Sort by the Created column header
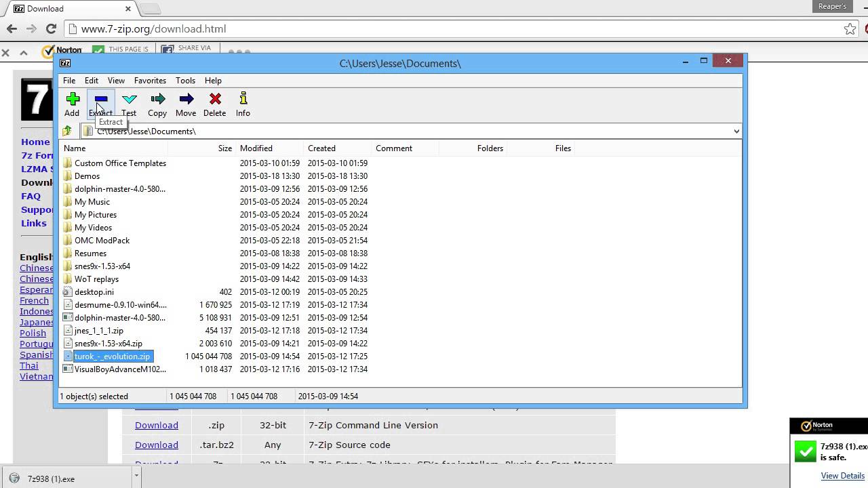This screenshot has height=488, width=868. pos(337,148)
